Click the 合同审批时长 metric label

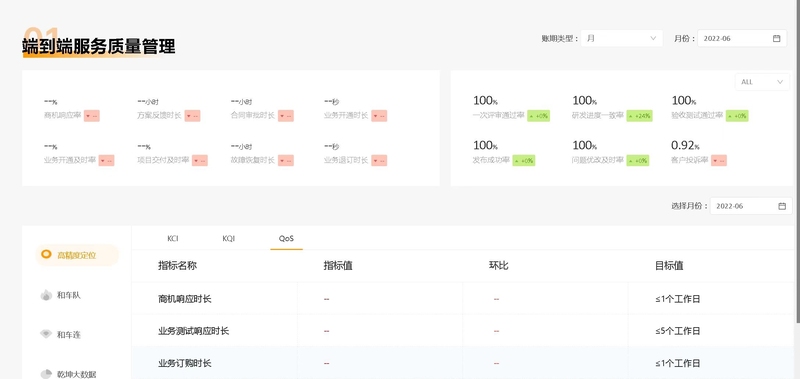pos(253,116)
